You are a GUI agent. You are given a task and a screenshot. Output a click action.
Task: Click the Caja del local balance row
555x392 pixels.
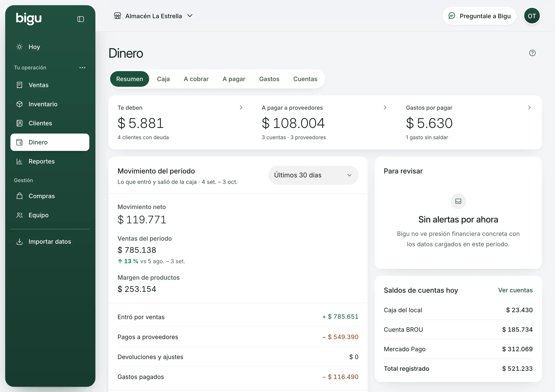458,310
